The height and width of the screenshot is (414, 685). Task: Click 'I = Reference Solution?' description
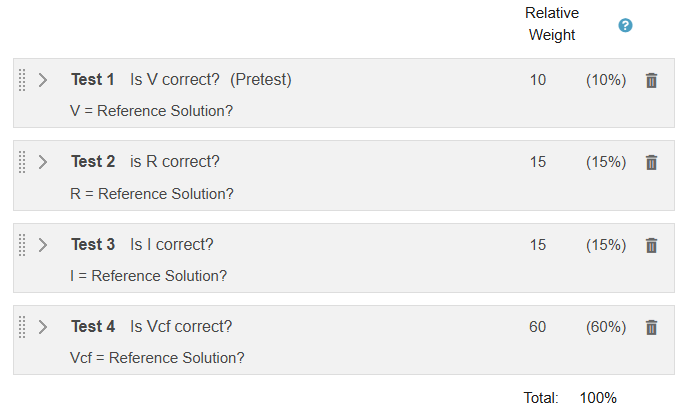[148, 275]
